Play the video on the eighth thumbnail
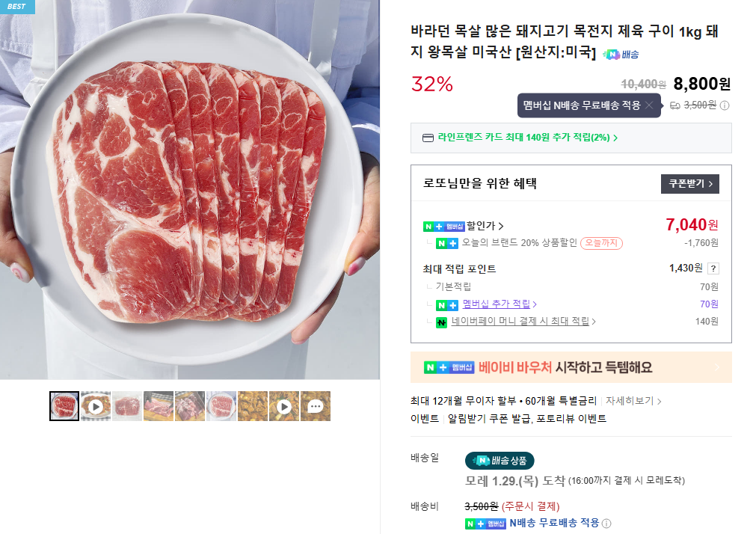 coord(283,406)
